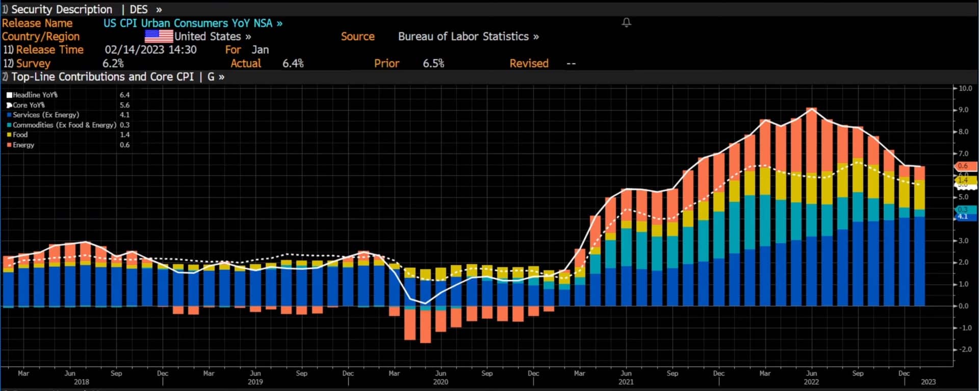The height and width of the screenshot is (391, 980).
Task: Click the Source label
Action: click(x=358, y=36)
